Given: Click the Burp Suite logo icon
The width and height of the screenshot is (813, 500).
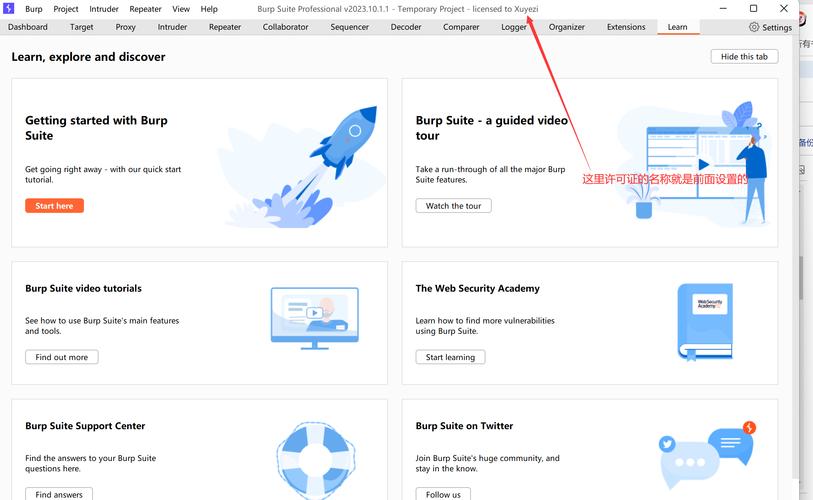Looking at the screenshot, I should (8, 8).
